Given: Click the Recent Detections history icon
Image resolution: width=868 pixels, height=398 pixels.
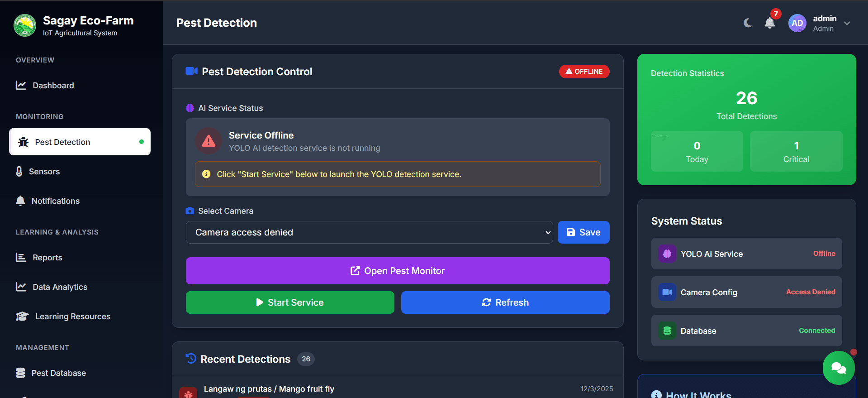Looking at the screenshot, I should (x=191, y=359).
